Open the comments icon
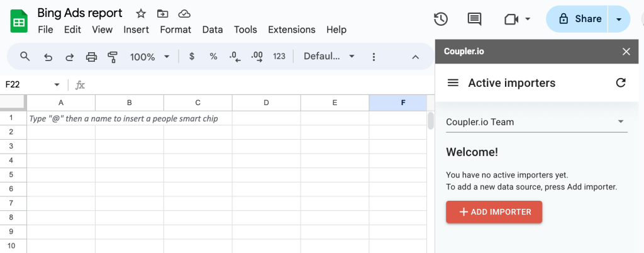Image resolution: width=644 pixels, height=253 pixels. [474, 19]
